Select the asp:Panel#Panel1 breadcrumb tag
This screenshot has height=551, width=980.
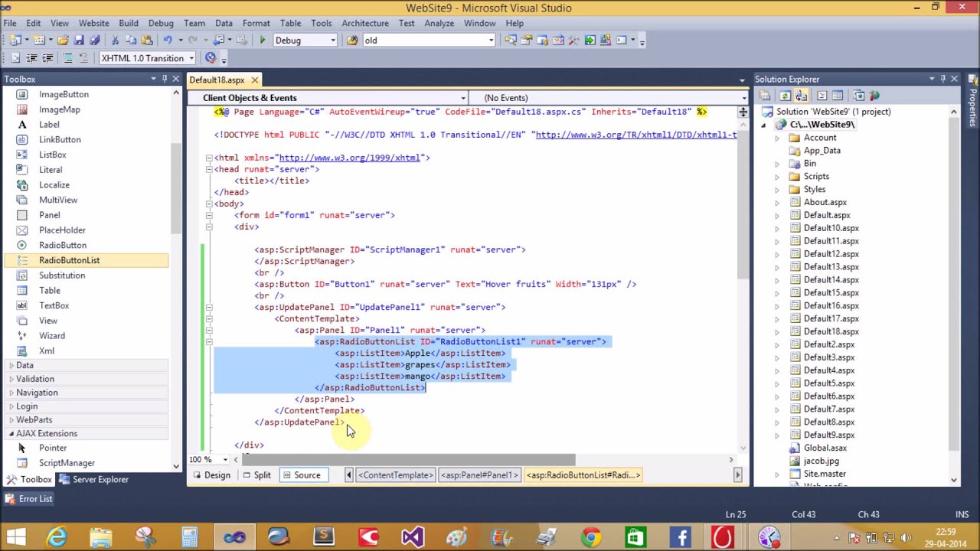pyautogui.click(x=479, y=475)
